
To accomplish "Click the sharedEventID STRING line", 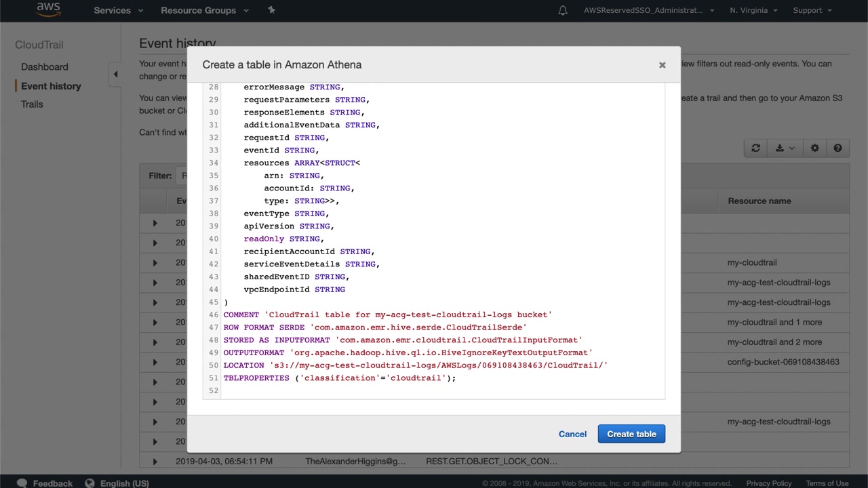I will coord(297,277).
